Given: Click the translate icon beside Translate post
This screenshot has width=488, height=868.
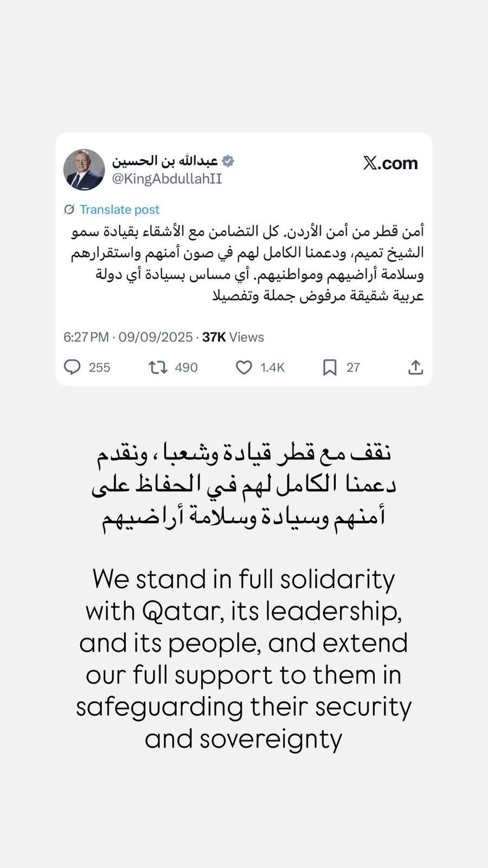Looking at the screenshot, I should click(69, 209).
